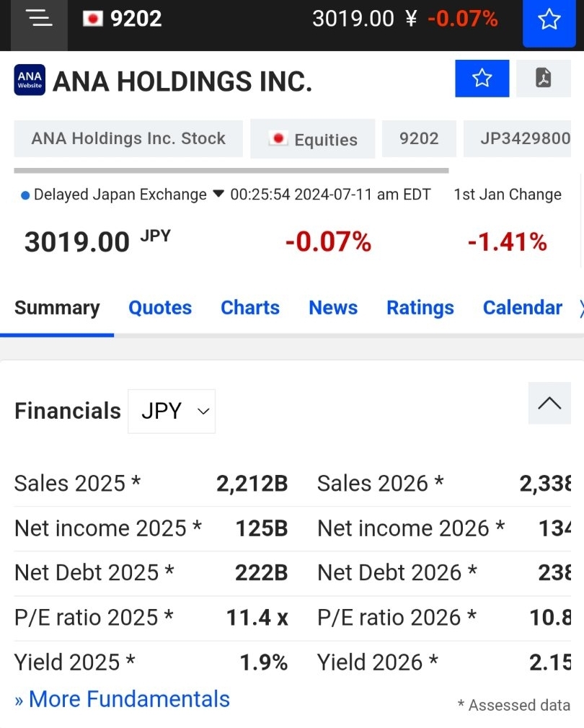Tap the Japan flag next to 9202
This screenshot has height=728, width=584.
click(x=93, y=19)
